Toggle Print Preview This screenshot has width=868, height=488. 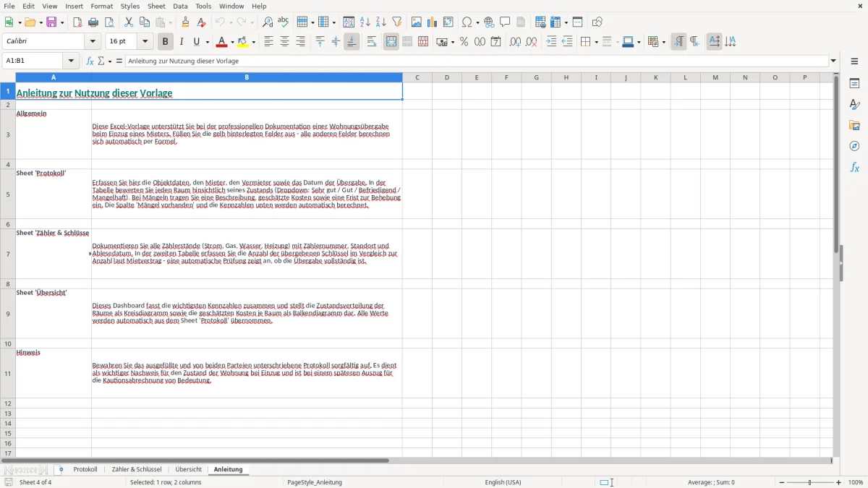tap(109, 22)
